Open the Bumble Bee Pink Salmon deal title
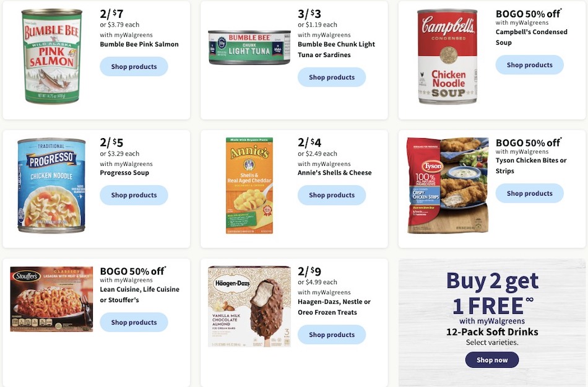This screenshot has width=588, height=387. coord(140,44)
